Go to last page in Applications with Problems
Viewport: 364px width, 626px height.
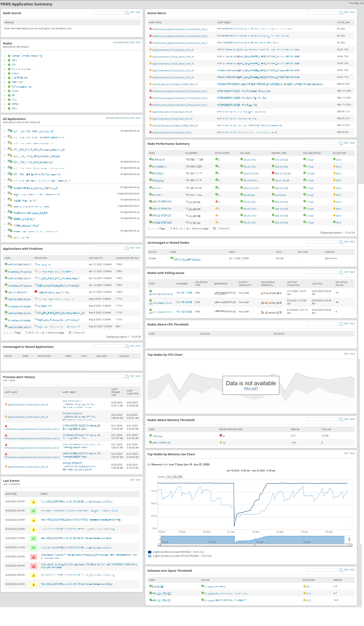43,333
